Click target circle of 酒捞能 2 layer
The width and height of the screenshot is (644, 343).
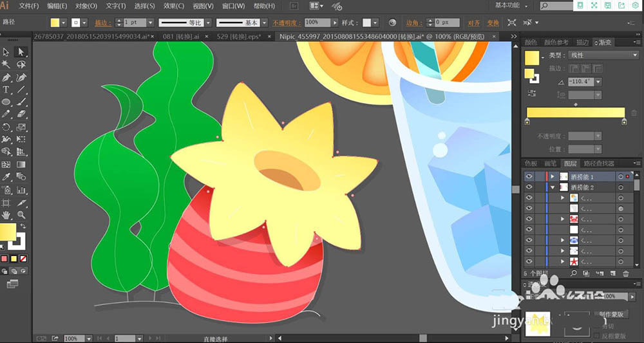(x=620, y=187)
